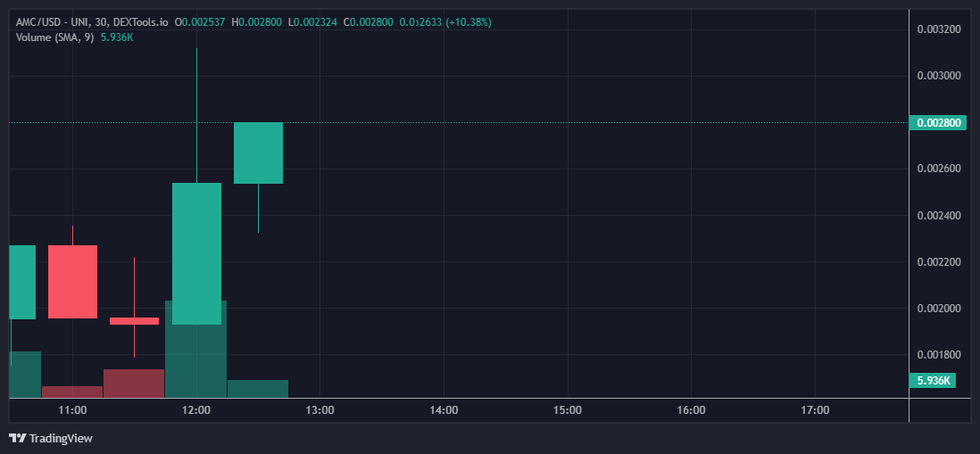Select the Volume (SMA, 9) indicator label
The height and width of the screenshot is (454, 980).
[x=55, y=37]
